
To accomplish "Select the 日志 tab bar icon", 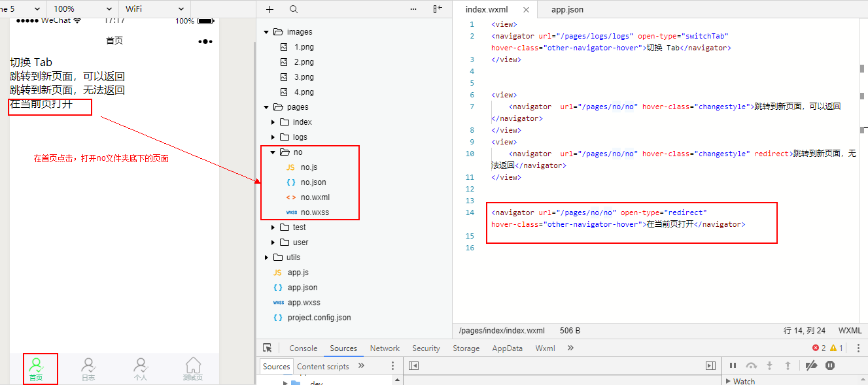I will pyautogui.click(x=88, y=369).
